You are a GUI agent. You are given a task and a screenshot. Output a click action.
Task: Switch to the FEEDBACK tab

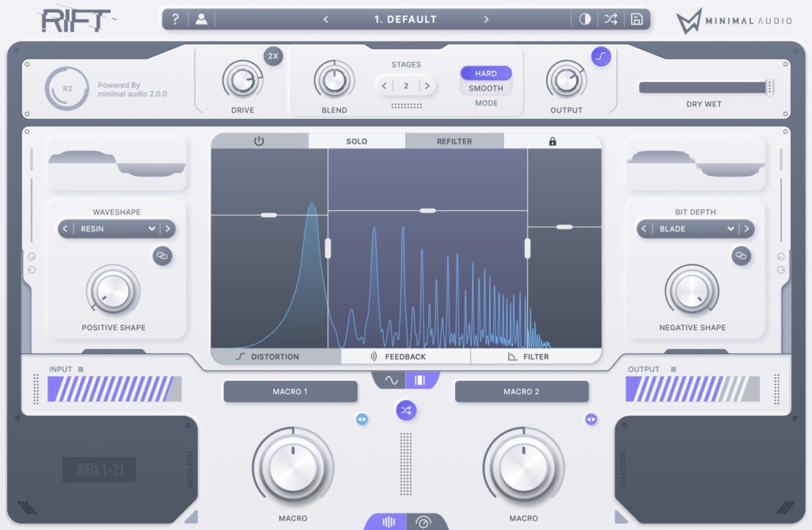pos(404,356)
